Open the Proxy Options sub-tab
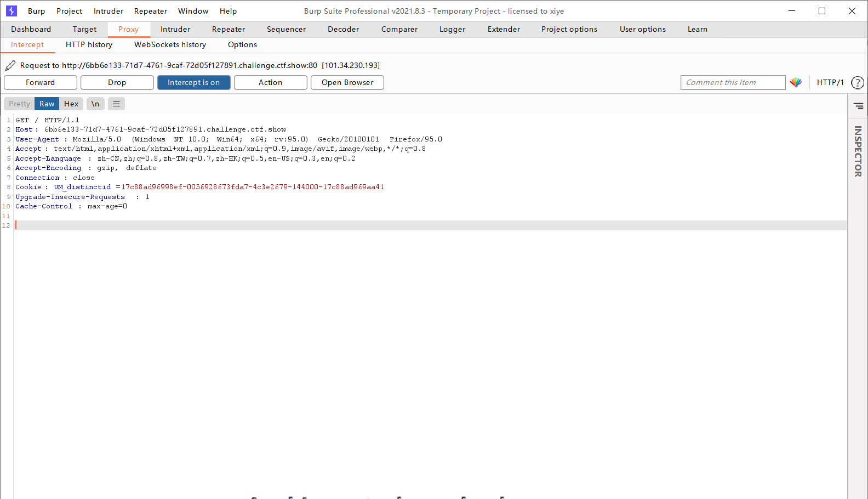The height and width of the screenshot is (499, 868). click(242, 44)
